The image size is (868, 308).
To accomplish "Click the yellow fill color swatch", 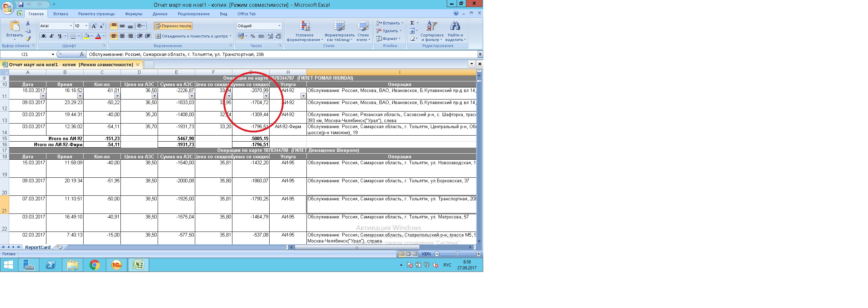I will click(x=86, y=36).
